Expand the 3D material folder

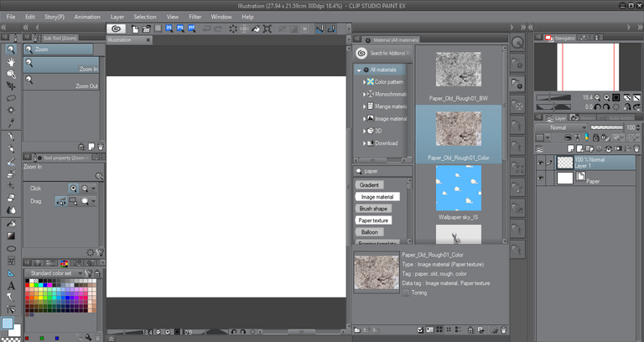[x=364, y=131]
